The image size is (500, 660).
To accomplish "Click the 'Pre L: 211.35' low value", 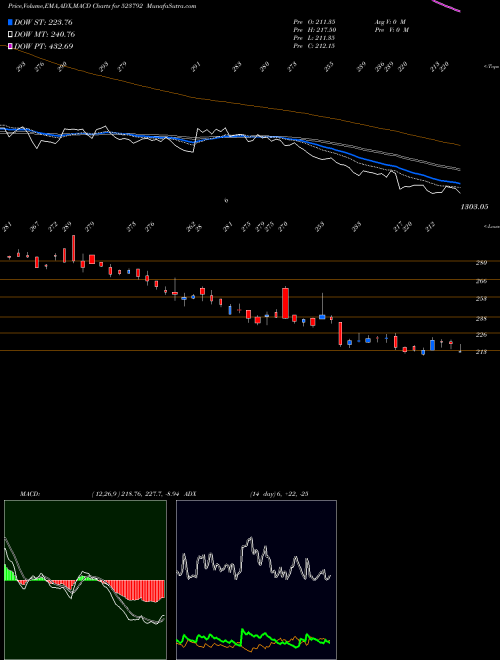I will 314,38.
